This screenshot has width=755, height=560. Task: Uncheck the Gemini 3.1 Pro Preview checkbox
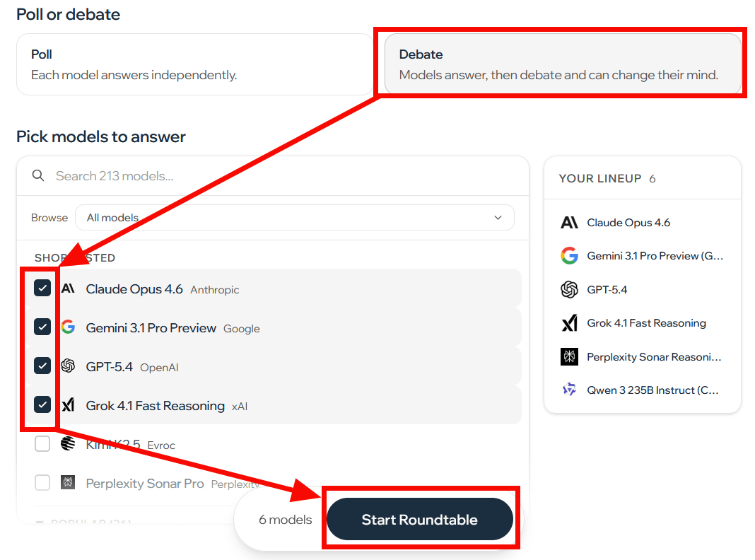point(42,327)
